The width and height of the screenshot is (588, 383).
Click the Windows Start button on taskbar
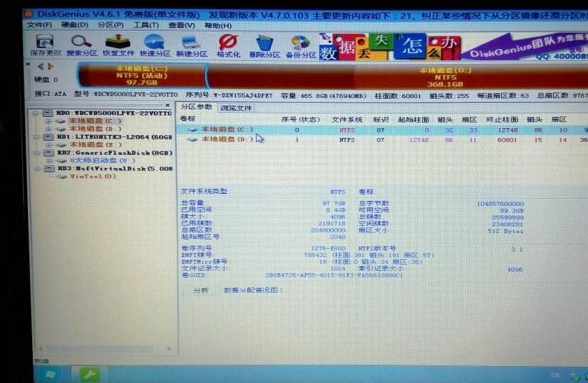click(x=50, y=375)
